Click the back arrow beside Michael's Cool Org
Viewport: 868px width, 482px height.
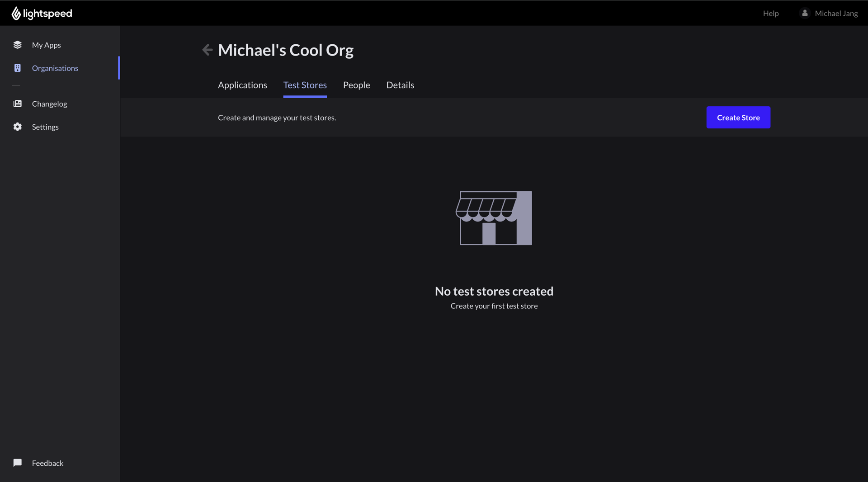pos(207,50)
